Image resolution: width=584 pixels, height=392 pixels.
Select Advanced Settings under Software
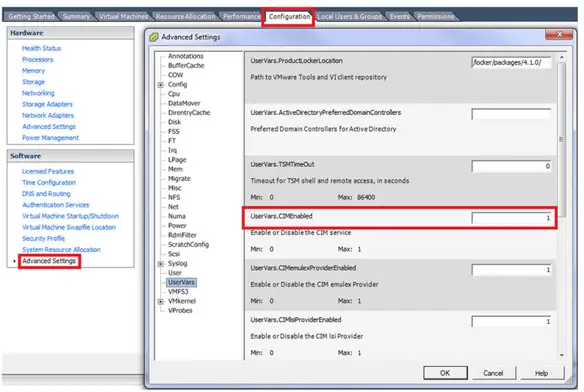(x=49, y=261)
